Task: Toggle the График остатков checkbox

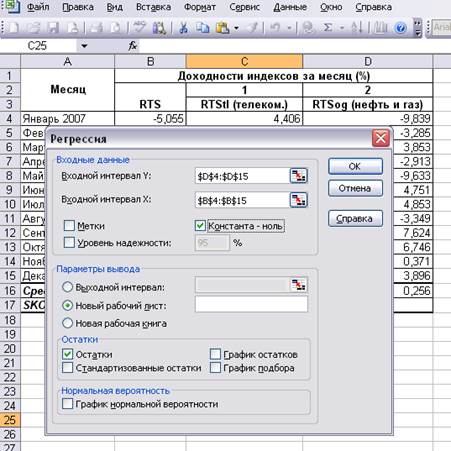Action: click(x=215, y=354)
